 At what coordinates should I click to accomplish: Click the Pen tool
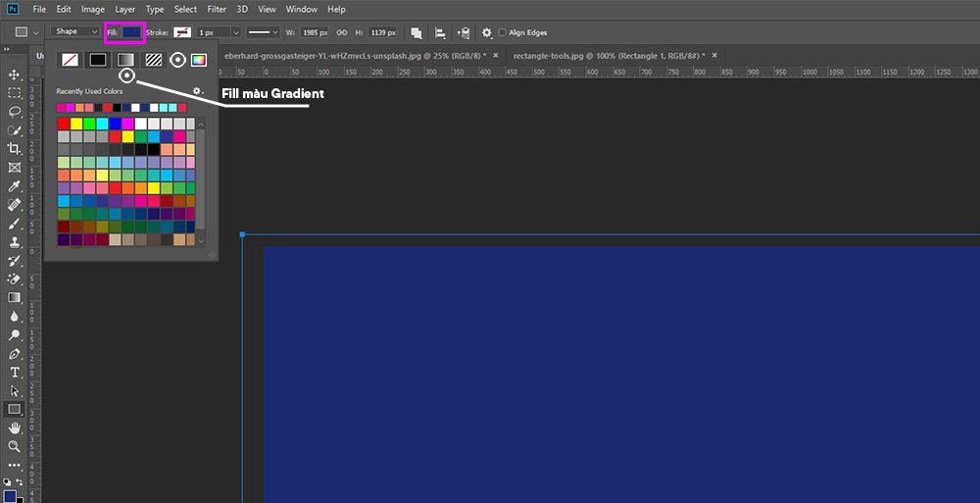tap(15, 354)
